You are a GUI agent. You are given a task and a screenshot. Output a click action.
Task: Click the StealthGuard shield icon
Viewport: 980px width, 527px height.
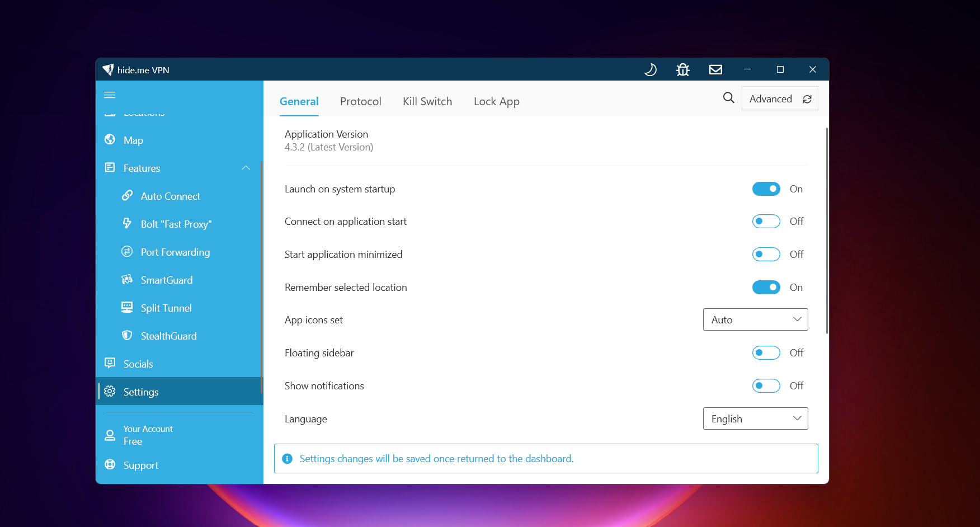128,335
